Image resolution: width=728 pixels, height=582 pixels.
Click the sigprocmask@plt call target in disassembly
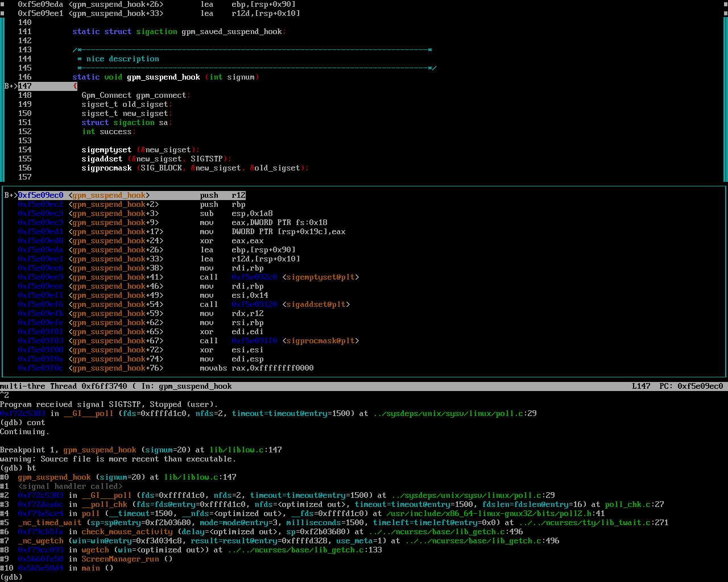[320, 341]
